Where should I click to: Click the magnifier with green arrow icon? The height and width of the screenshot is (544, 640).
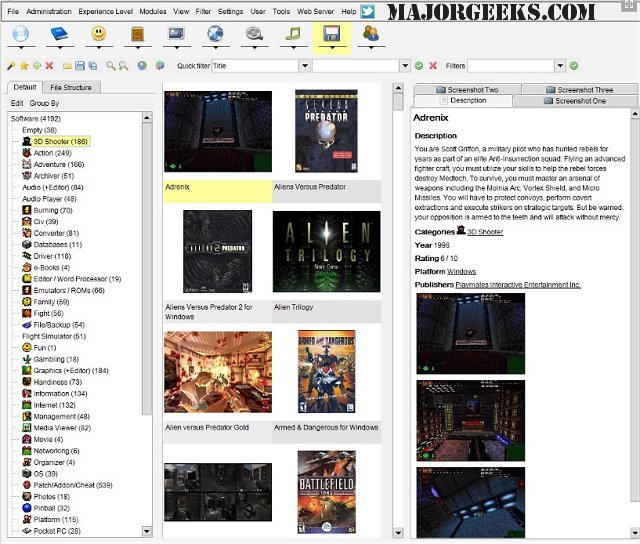(x=123, y=66)
